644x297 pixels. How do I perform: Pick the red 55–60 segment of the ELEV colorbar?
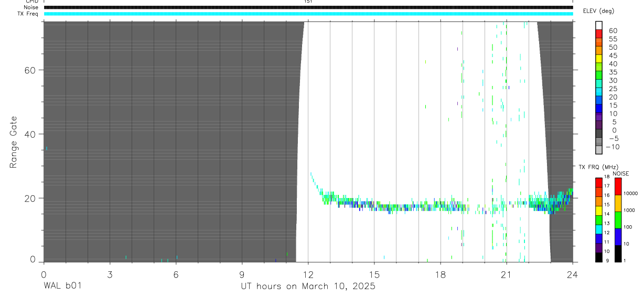[x=599, y=35]
